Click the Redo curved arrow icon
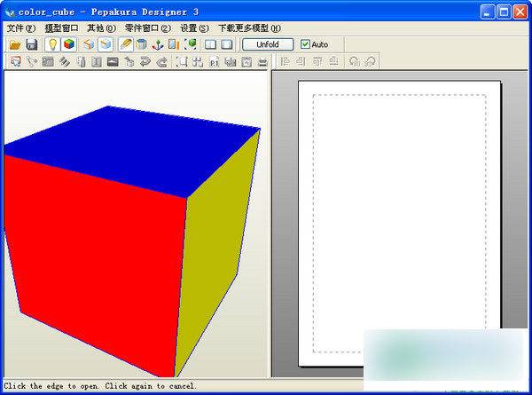 click(162, 62)
